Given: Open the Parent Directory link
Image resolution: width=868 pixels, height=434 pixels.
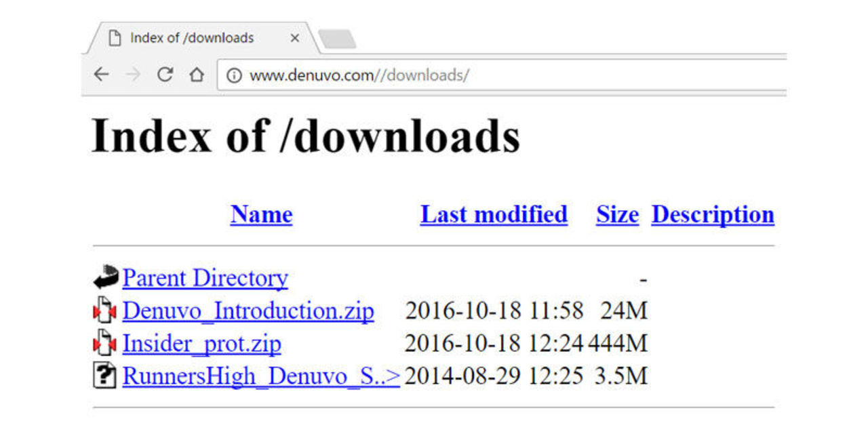Looking at the screenshot, I should (205, 278).
